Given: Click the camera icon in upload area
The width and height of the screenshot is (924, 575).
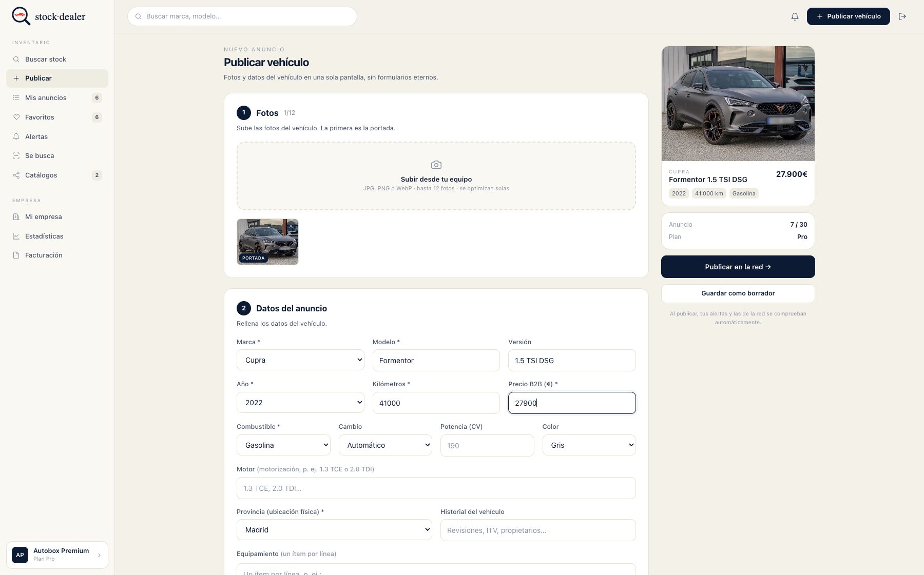Looking at the screenshot, I should [x=436, y=165].
